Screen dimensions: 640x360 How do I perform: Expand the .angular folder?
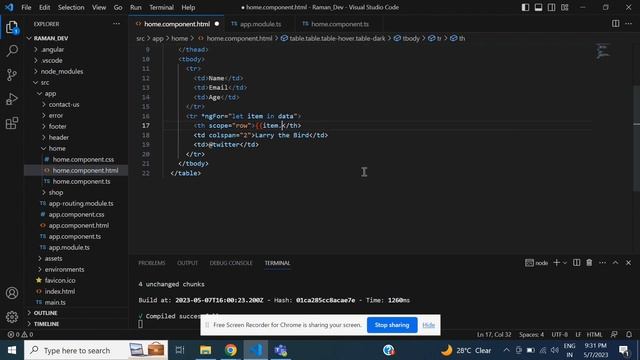(52, 49)
